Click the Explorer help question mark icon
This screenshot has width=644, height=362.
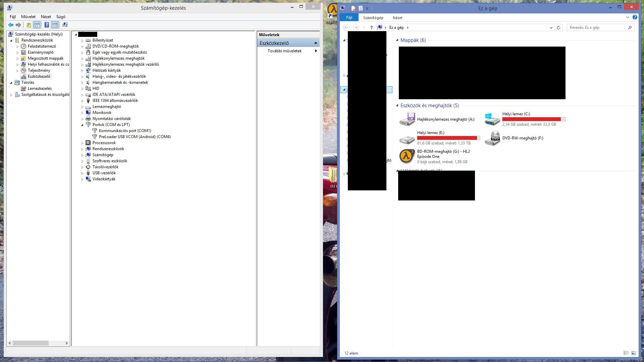click(635, 17)
